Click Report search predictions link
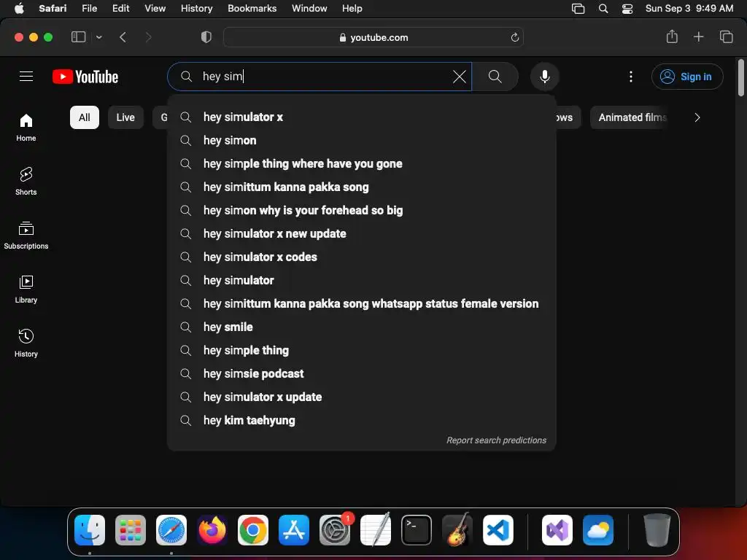The image size is (747, 560). point(496,440)
